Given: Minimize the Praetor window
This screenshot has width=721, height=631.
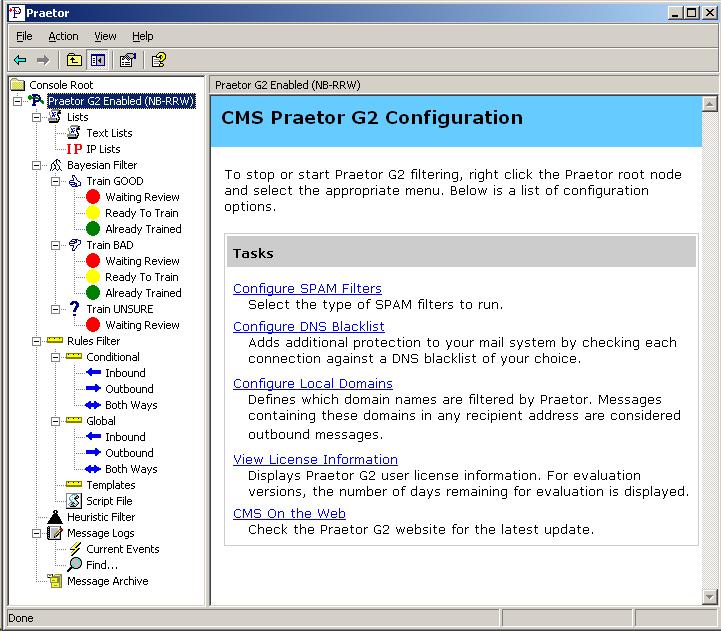Looking at the screenshot, I should [675, 13].
